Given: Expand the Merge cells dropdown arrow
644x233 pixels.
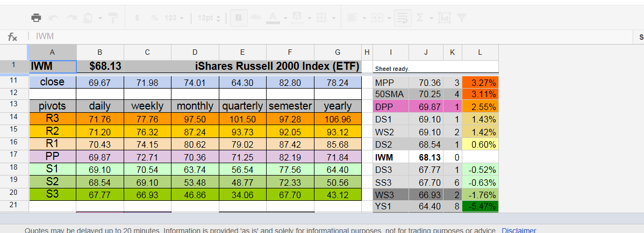Looking at the screenshot, I should pos(389,18).
